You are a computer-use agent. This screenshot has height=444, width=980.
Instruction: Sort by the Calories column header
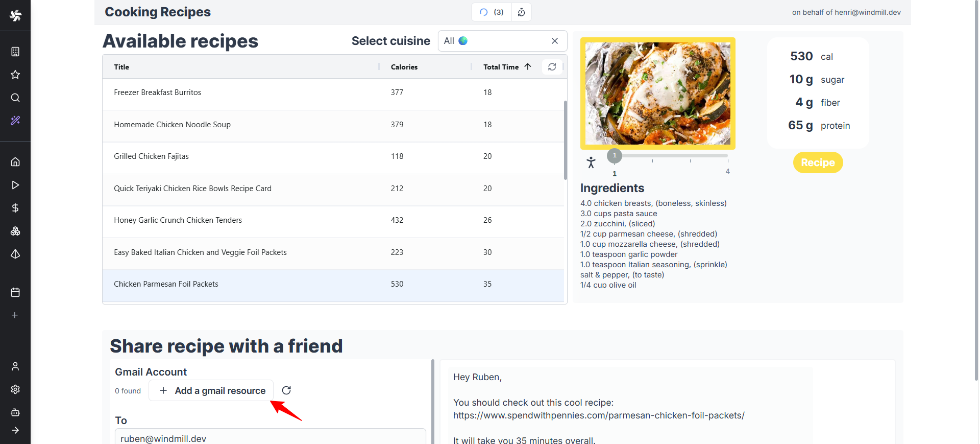[x=404, y=67]
